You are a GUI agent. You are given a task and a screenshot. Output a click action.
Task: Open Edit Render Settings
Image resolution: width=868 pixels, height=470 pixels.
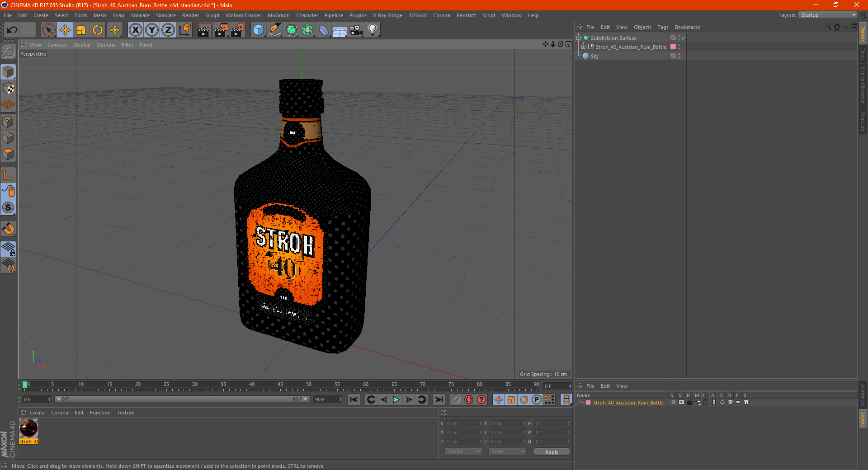[x=238, y=30]
